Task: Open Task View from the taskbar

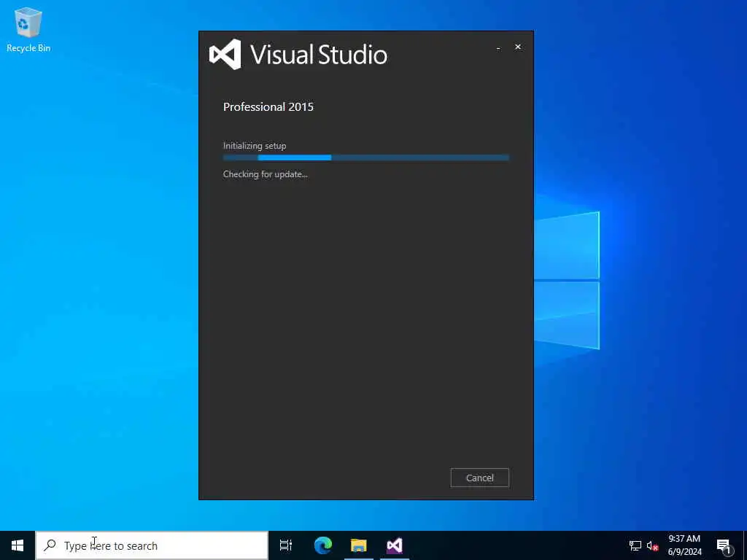Action: point(286,545)
